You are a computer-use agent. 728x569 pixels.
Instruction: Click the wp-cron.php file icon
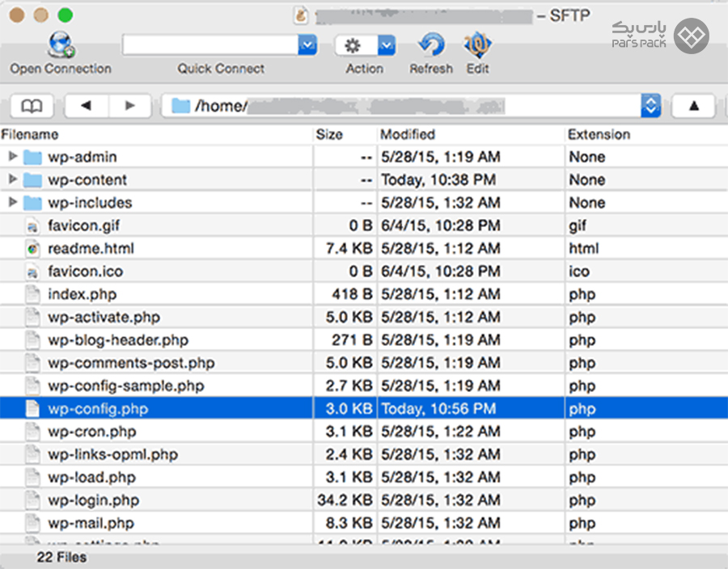point(32,432)
